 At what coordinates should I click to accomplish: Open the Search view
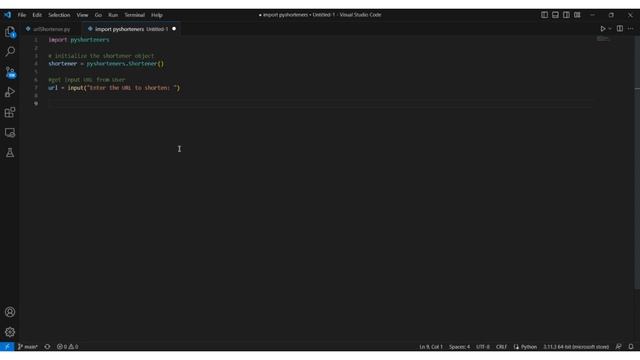tap(10, 51)
